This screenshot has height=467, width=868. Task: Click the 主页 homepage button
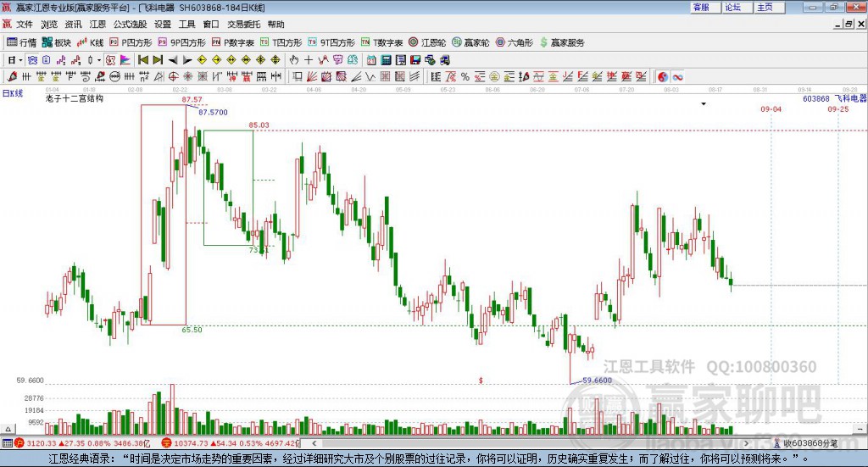coord(770,7)
